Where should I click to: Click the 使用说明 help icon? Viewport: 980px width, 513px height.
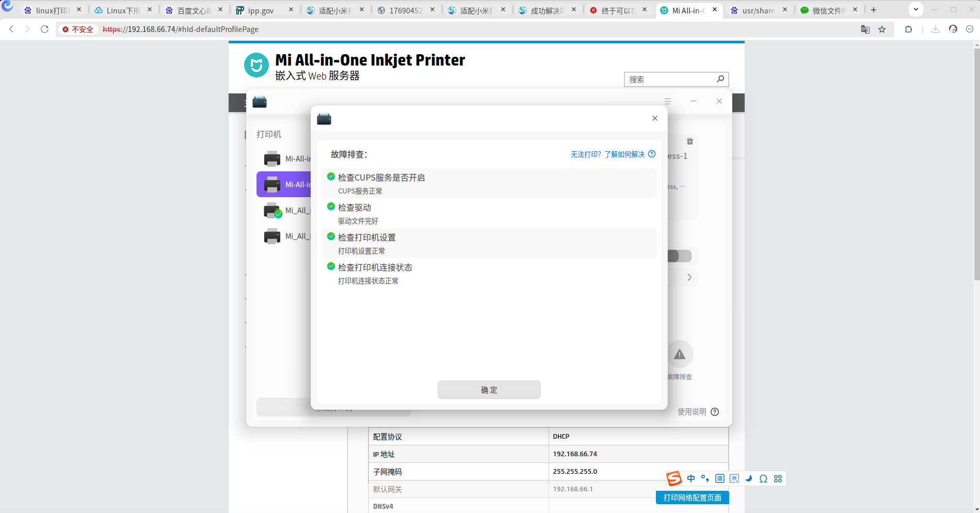point(715,412)
